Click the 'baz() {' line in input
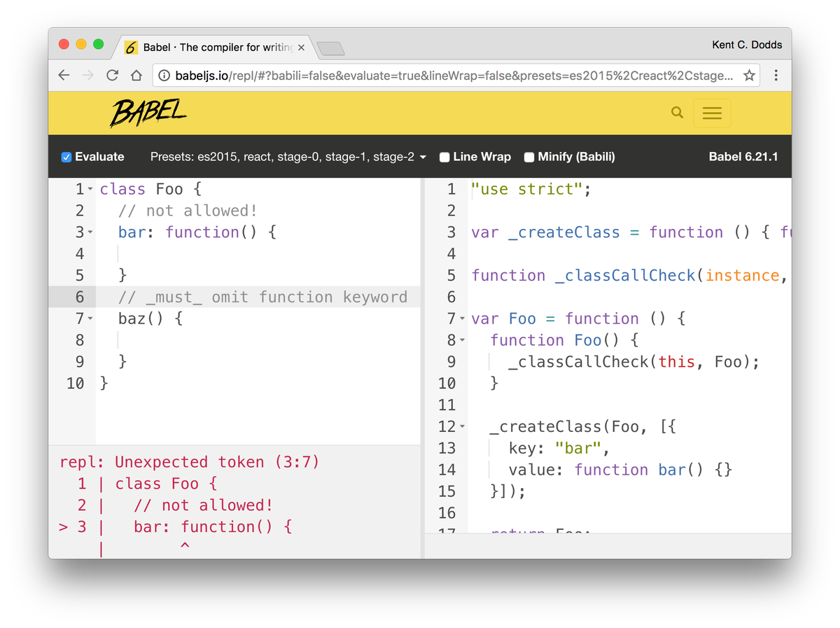Image resolution: width=840 pixels, height=628 pixels. click(x=150, y=319)
